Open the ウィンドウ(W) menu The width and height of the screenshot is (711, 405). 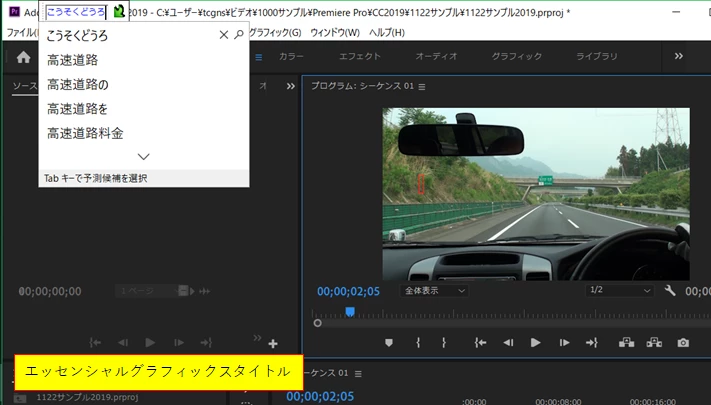[x=335, y=33]
